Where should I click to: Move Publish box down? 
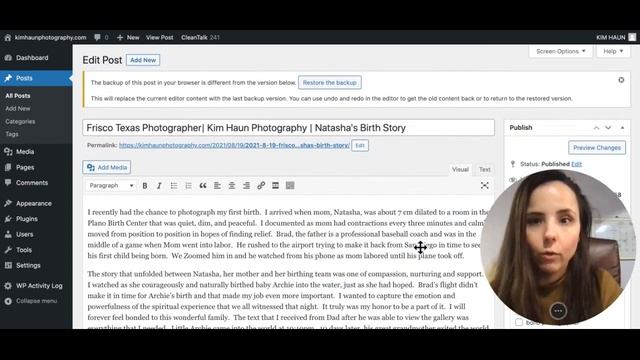608,128
